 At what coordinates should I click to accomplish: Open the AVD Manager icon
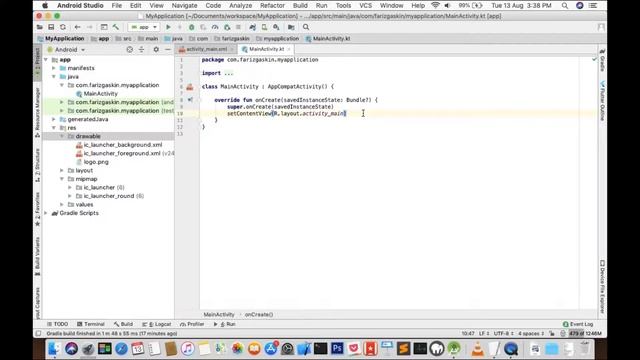[x=264, y=27]
